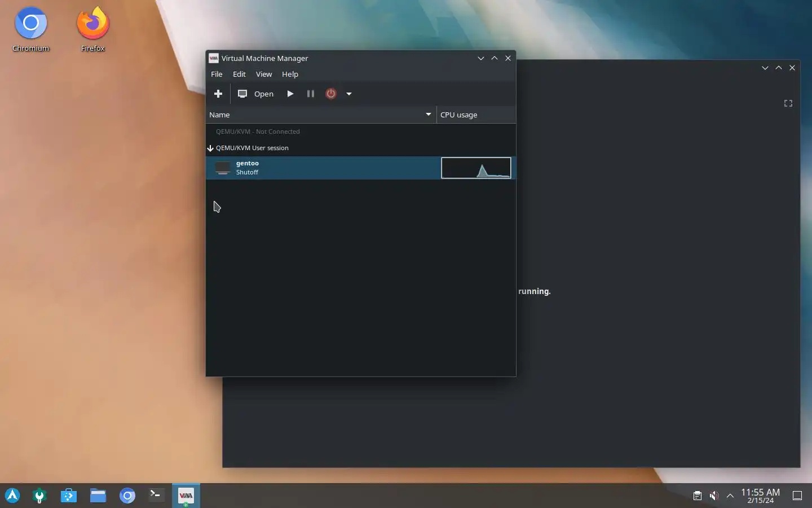The image size is (812, 508).
Task: Click the show desktop icon in taskbar
Action: point(797,496)
